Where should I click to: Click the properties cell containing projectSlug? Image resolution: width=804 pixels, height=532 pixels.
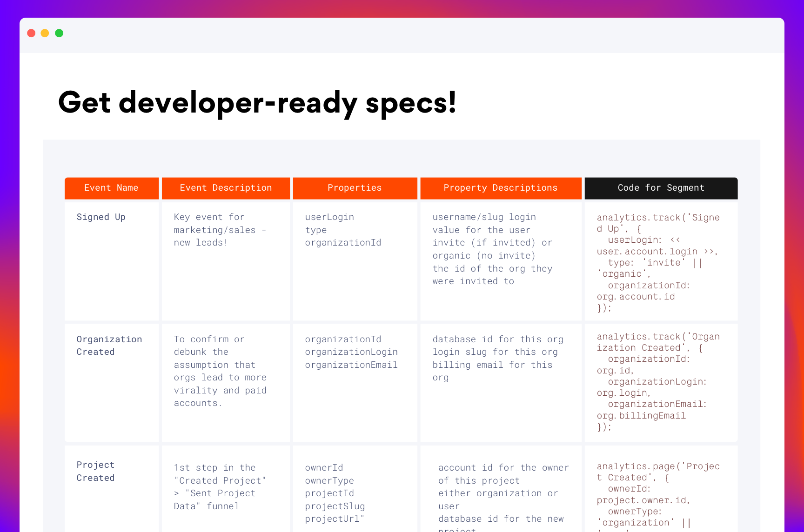tap(355, 489)
